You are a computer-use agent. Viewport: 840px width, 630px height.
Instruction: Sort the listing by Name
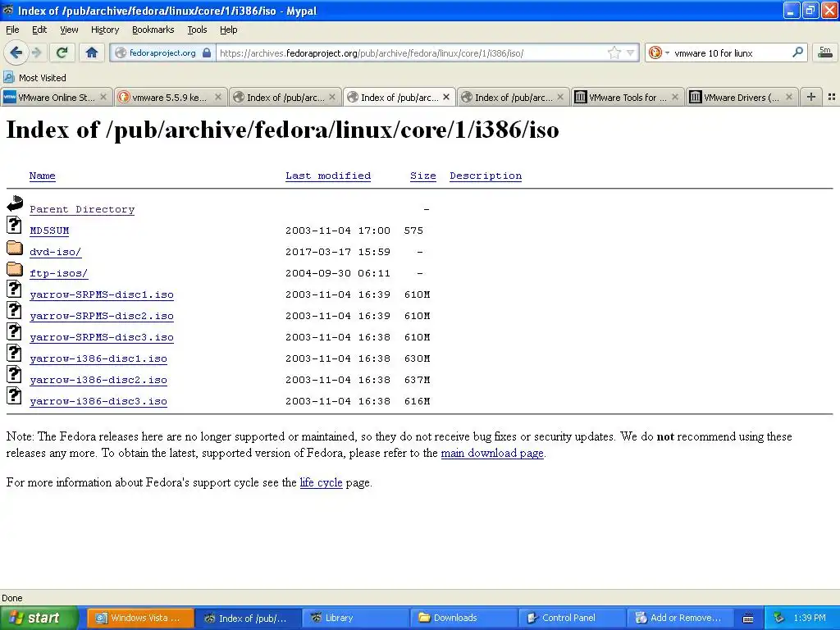(43, 176)
